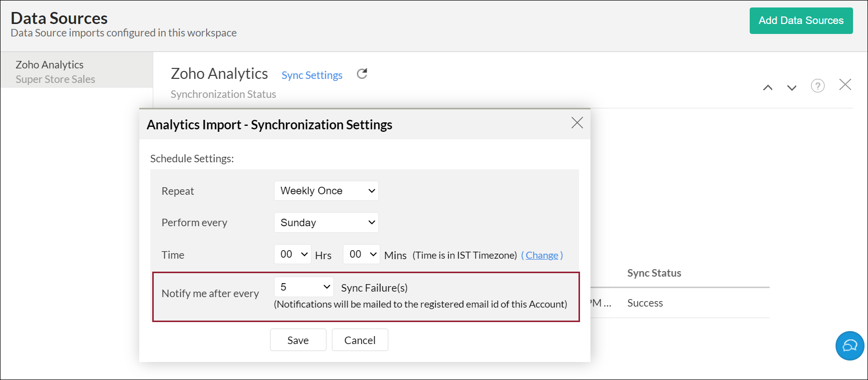Viewport: 868px width, 380px height.
Task: Click the down chevron arrow icon
Action: pos(792,88)
